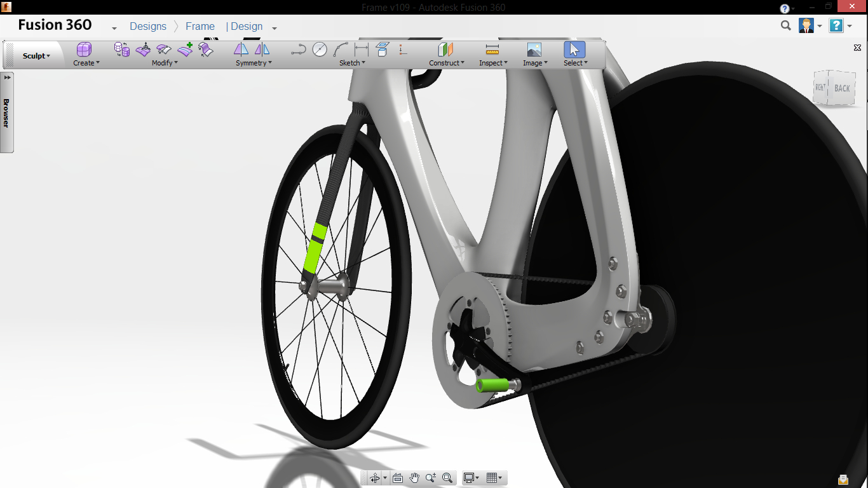Screen dimensions: 868x488
Task: Select the Mirror symmetry tool icon
Action: (x=241, y=50)
